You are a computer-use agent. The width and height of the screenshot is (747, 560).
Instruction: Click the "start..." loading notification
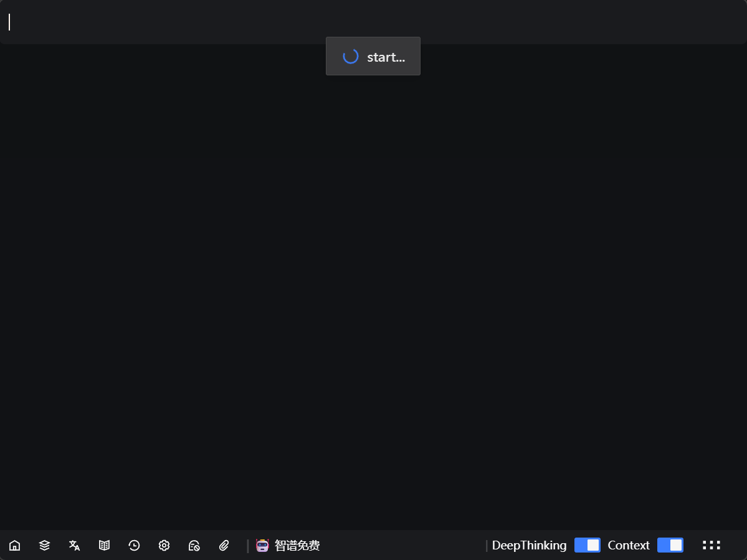(373, 57)
